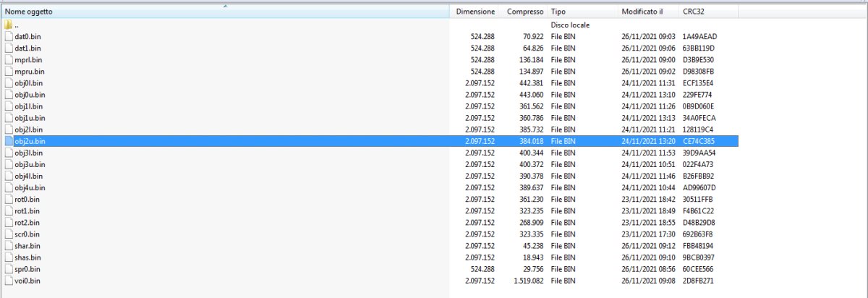Click the date 23/11/2021 18:55

click(648, 222)
